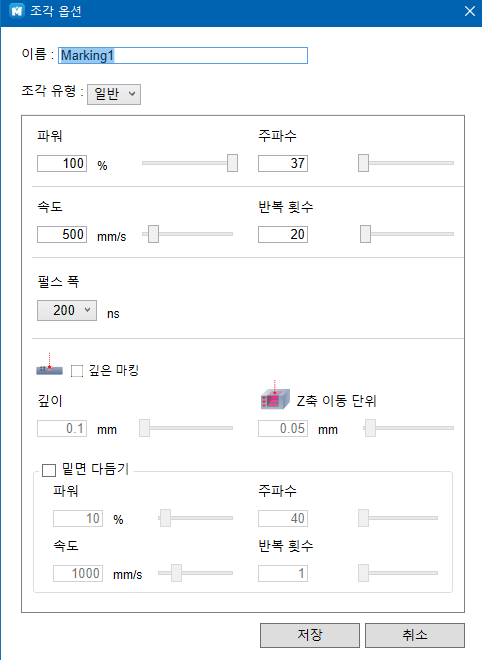Click the 반복 횟수 slider handle
Image resolution: width=482 pixels, height=660 pixels.
click(x=365, y=234)
